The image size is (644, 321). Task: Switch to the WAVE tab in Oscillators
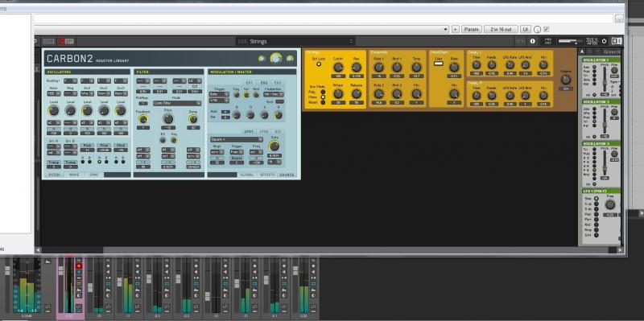(x=74, y=175)
